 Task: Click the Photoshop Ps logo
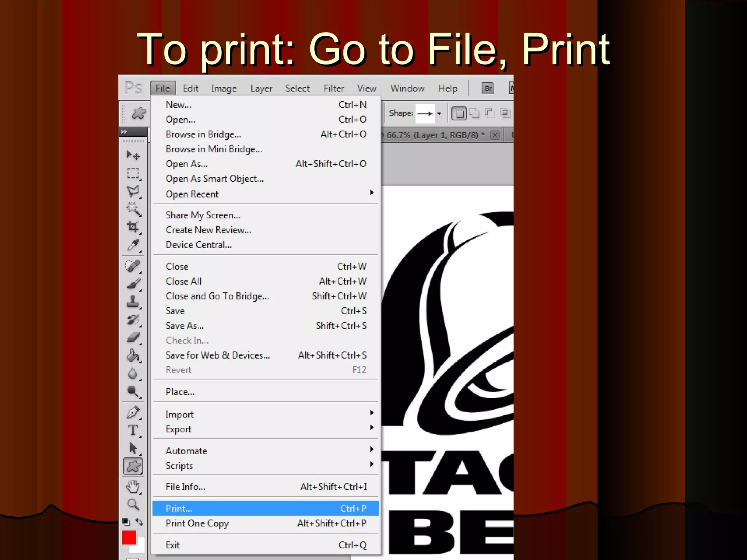click(133, 88)
